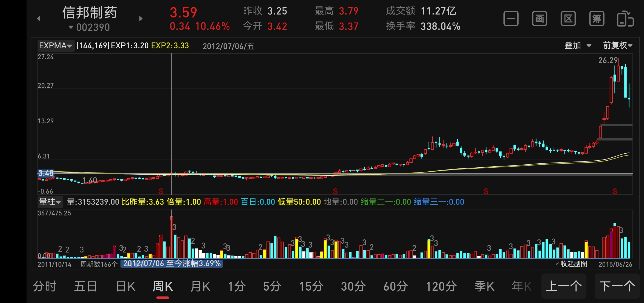Screen dimensions: 644x303
Task: Click the 下一个 button
Action: click(x=617, y=286)
